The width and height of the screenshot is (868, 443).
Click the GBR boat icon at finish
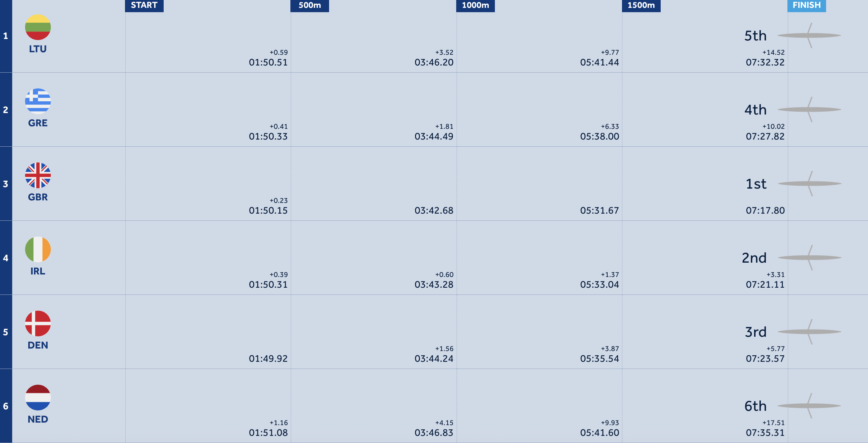[x=810, y=184]
